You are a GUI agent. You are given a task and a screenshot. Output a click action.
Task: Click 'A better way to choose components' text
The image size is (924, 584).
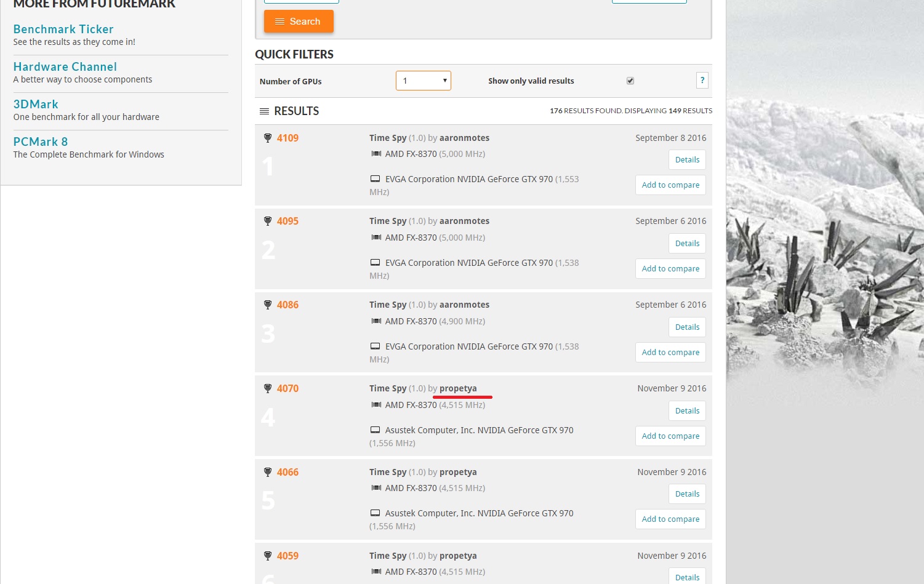click(x=82, y=79)
